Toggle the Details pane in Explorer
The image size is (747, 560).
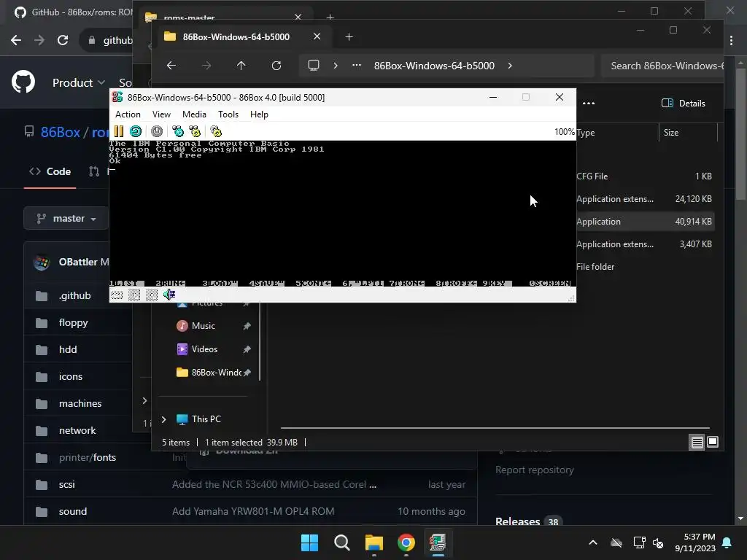coord(683,104)
